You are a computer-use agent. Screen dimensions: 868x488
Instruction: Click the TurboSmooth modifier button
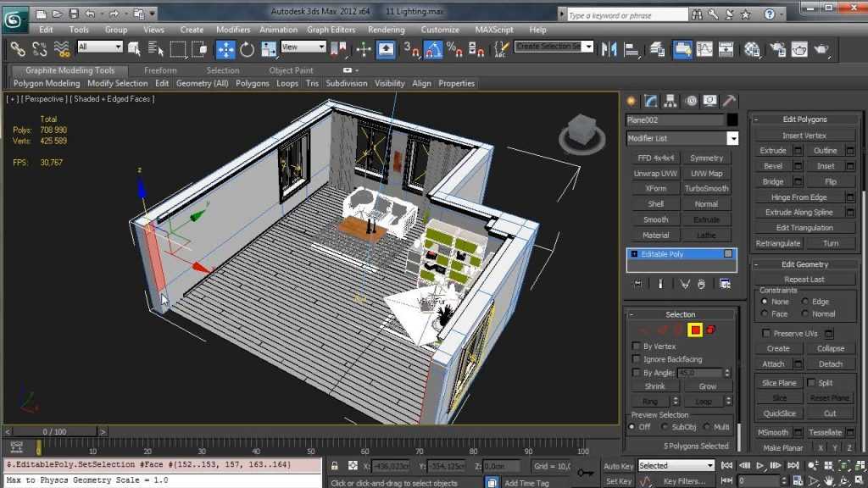[x=706, y=189]
